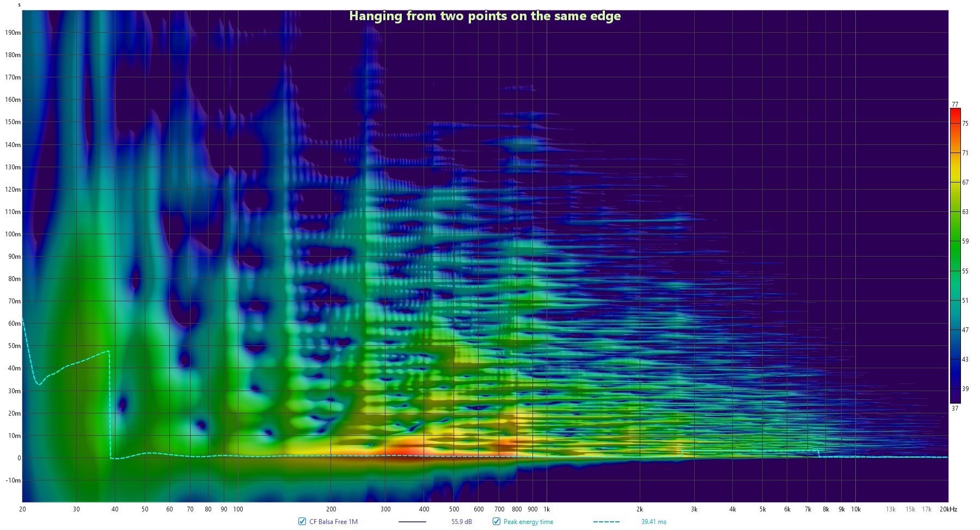Screen dimensions: 980x530
Task: Click the spectrogram colour scale bar
Action: tap(955, 255)
